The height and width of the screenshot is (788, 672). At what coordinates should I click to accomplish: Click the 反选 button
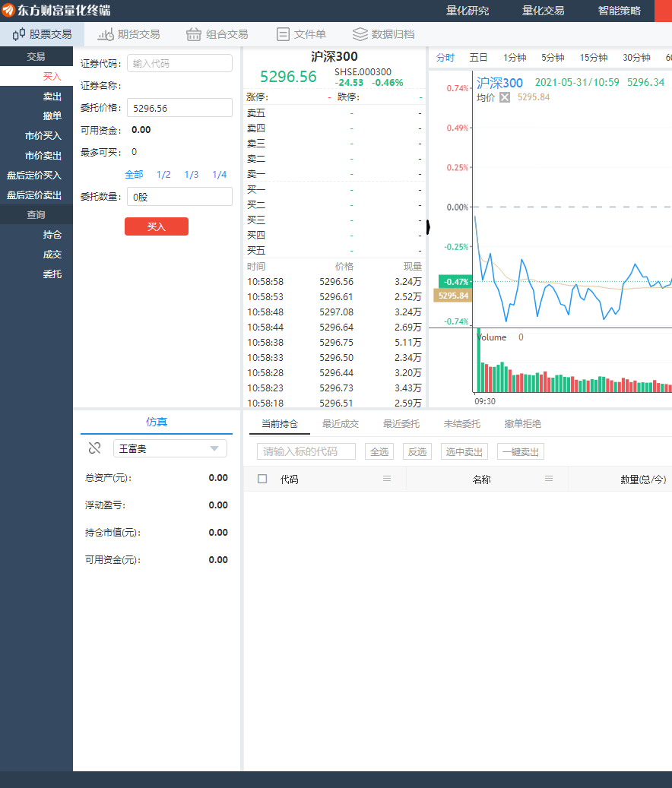pyautogui.click(x=417, y=451)
